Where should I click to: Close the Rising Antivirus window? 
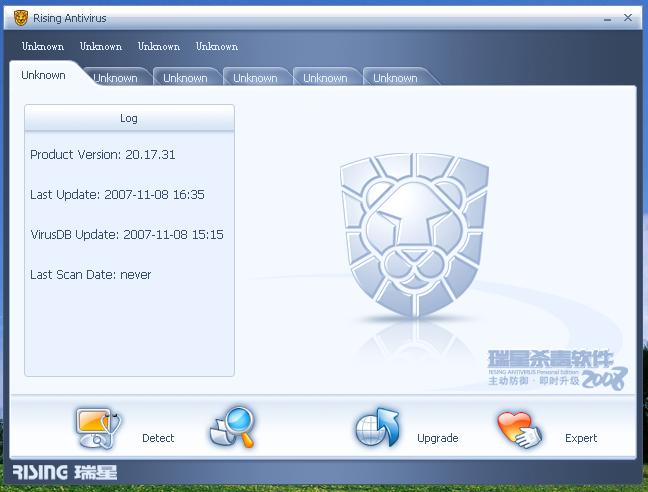(x=628, y=18)
